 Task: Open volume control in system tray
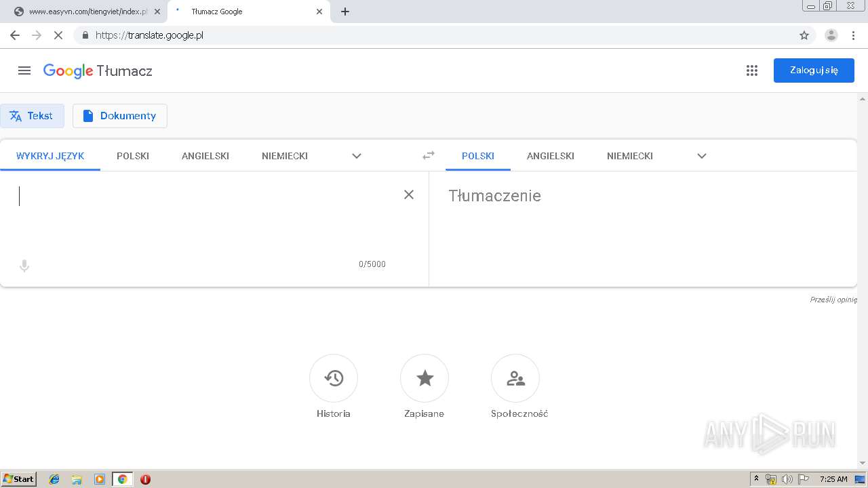[x=787, y=479]
